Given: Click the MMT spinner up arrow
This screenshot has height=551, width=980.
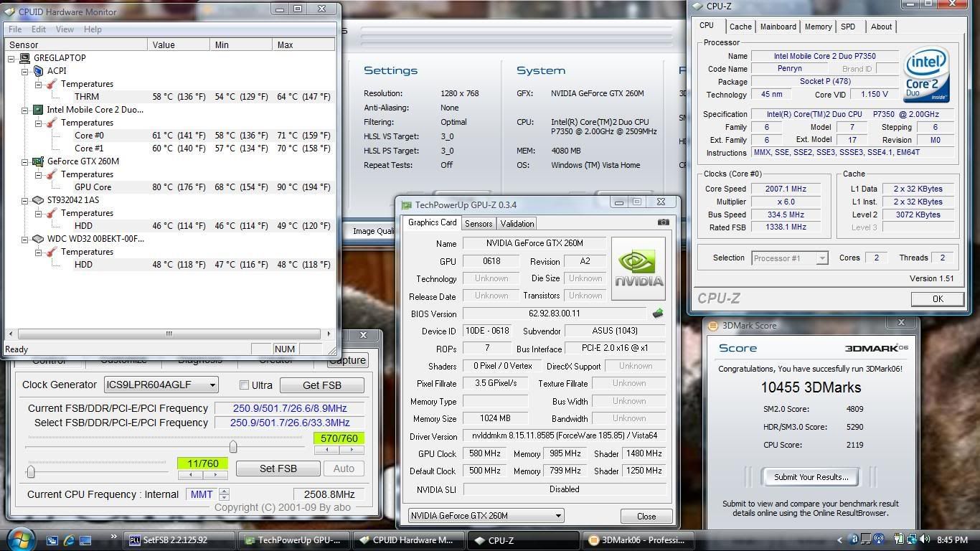Looking at the screenshot, I should click(x=225, y=491).
